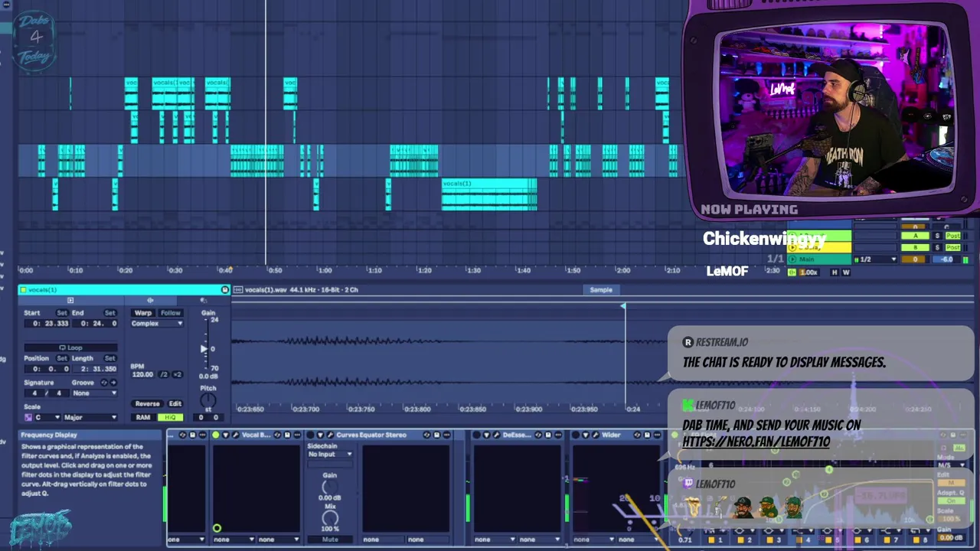The height and width of the screenshot is (551, 980).
Task: Switch to the Audio waveform tab
Action: pos(150,301)
